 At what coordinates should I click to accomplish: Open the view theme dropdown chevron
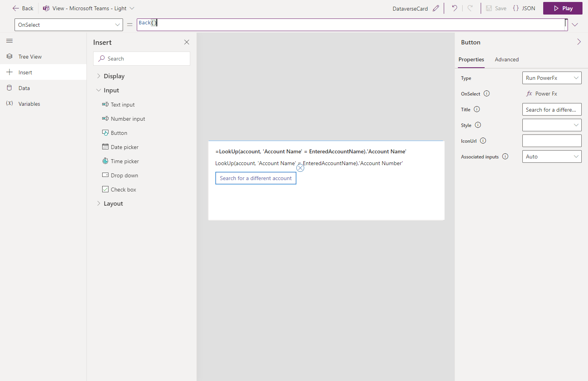coord(132,8)
